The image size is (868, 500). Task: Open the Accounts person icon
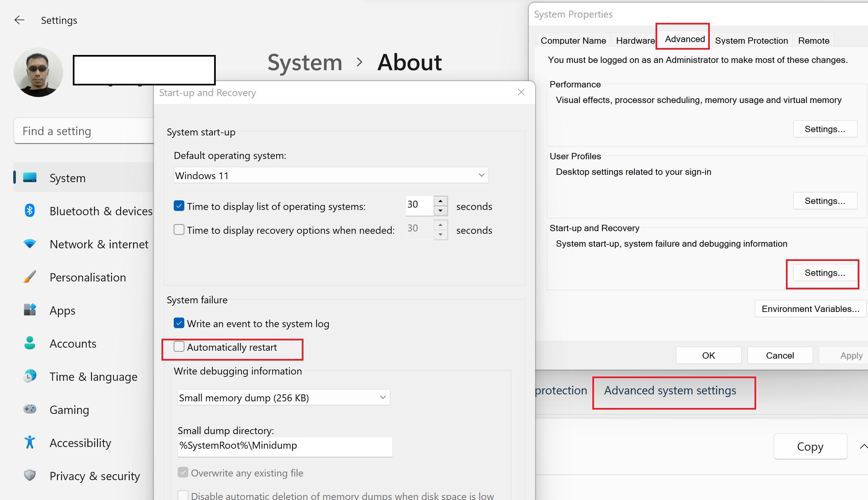30,343
